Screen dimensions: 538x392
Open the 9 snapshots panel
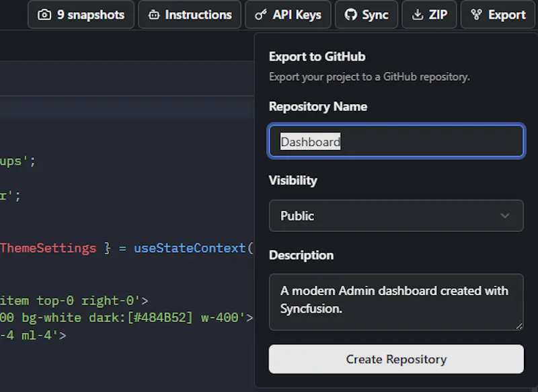tap(81, 15)
